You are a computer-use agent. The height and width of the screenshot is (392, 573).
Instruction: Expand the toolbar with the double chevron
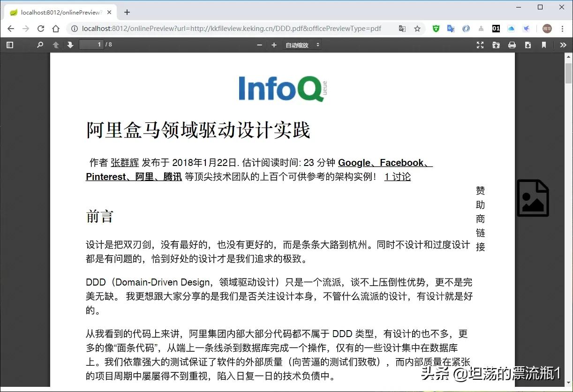point(563,45)
